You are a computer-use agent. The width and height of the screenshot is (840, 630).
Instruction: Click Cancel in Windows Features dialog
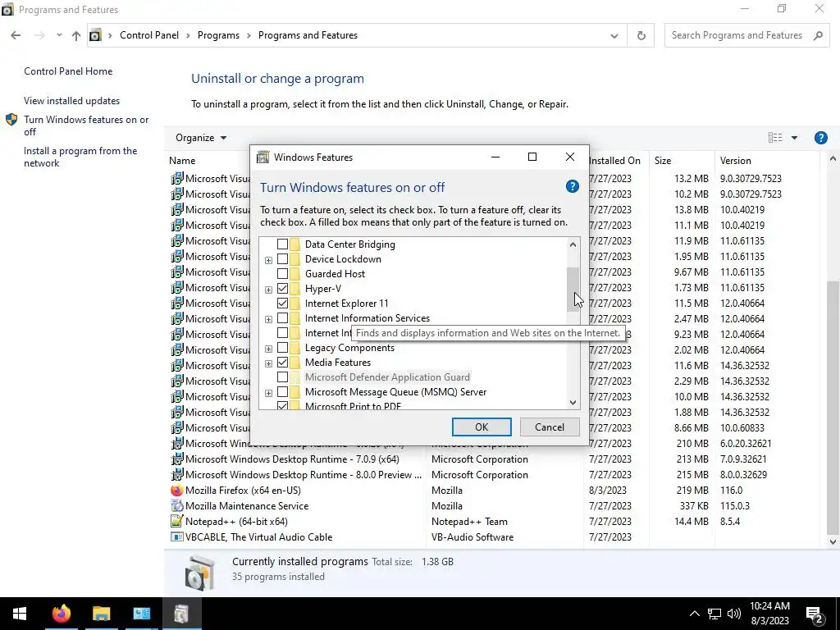pos(549,427)
